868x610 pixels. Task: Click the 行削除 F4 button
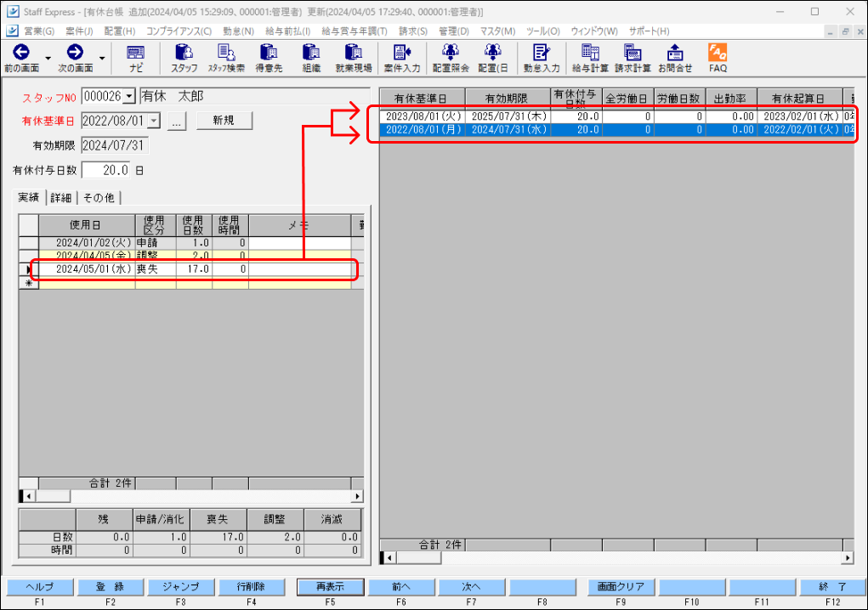tap(251, 587)
